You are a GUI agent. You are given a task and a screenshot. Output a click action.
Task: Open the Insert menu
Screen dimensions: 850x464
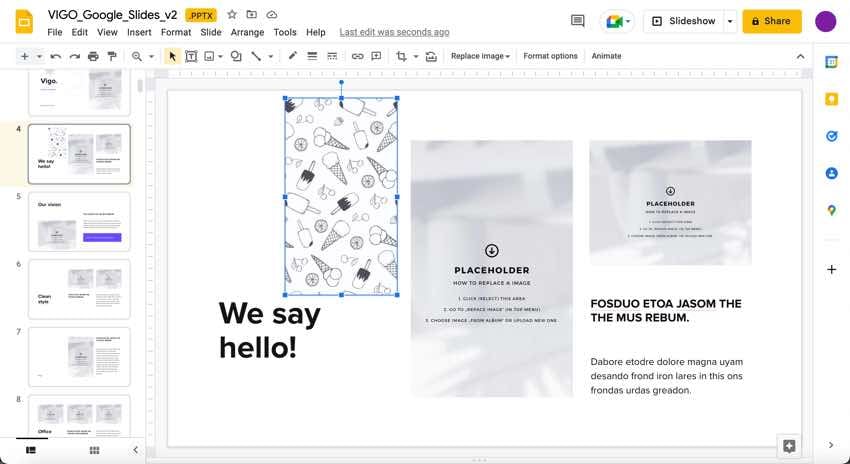(139, 32)
